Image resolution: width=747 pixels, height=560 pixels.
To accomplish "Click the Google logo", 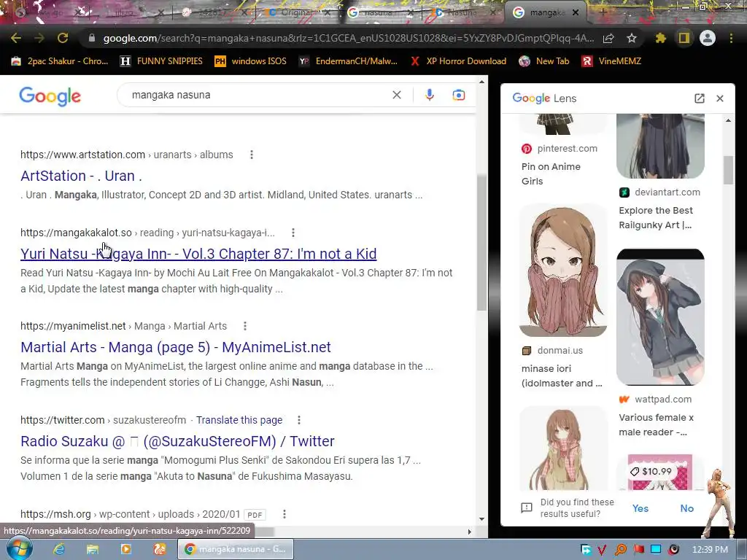I will 50,96.
